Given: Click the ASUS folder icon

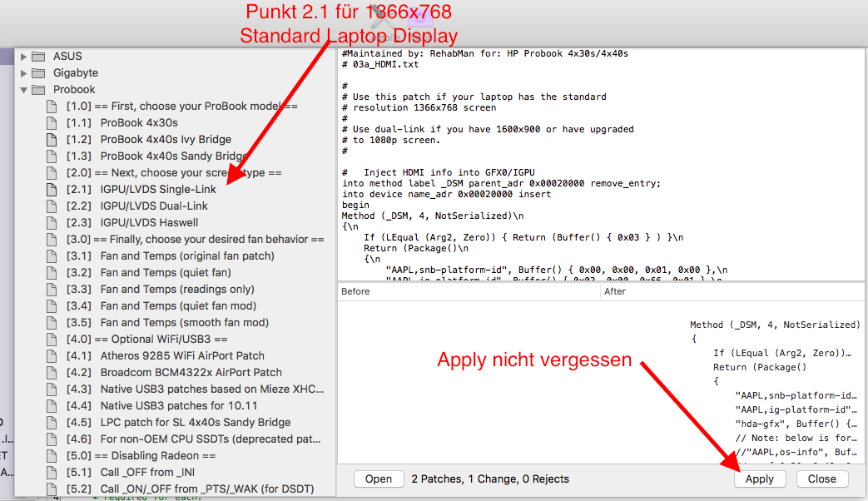Looking at the screenshot, I should tap(38, 57).
